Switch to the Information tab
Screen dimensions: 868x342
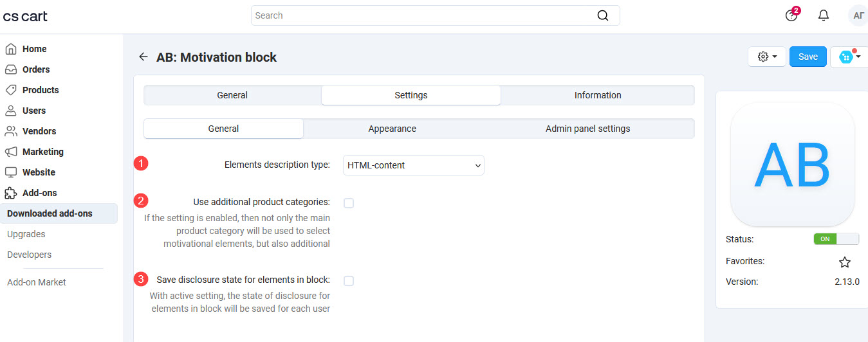(598, 95)
